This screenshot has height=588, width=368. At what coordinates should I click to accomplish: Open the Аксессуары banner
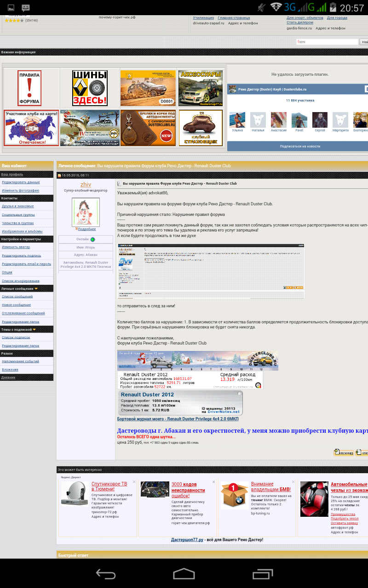(x=200, y=88)
